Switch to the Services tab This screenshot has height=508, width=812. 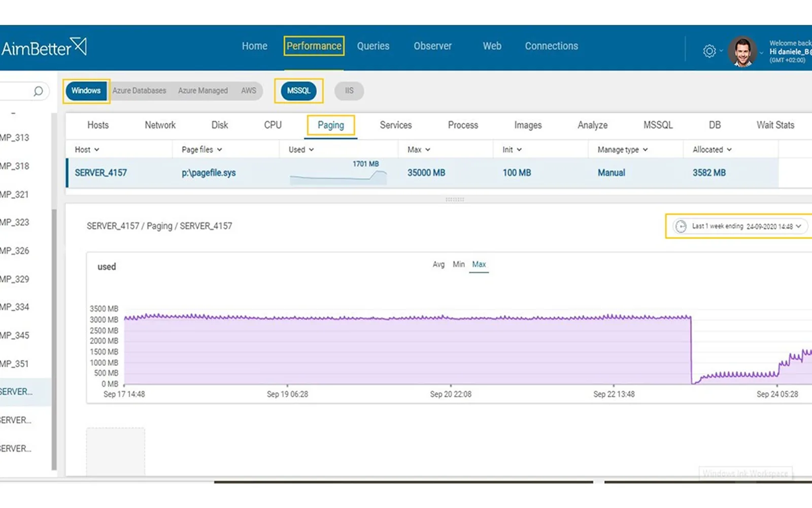(396, 125)
